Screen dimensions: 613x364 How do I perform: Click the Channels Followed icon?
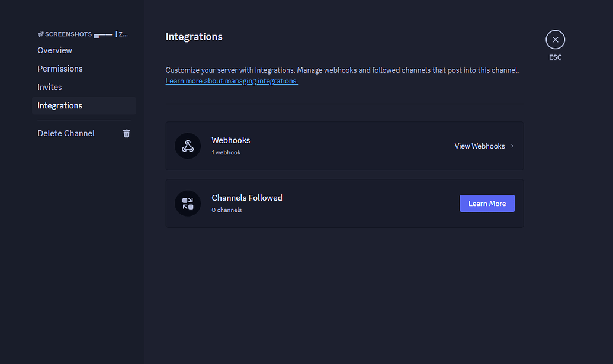[188, 203]
